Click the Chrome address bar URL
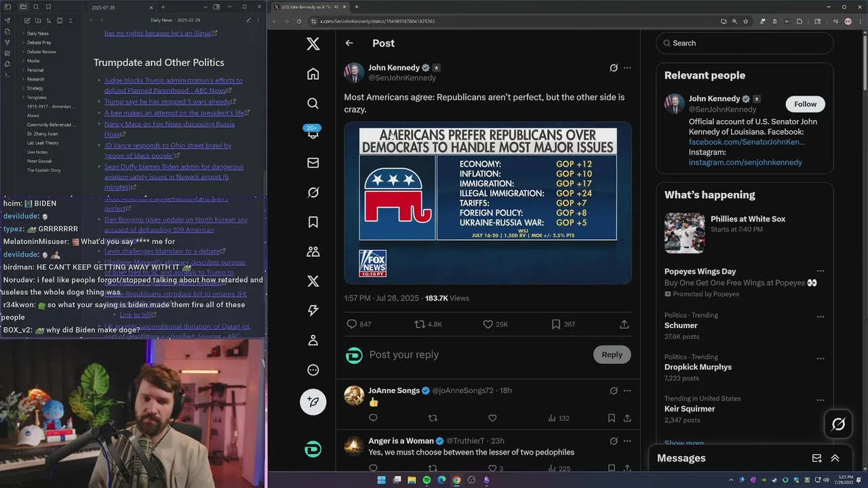 [x=377, y=21]
